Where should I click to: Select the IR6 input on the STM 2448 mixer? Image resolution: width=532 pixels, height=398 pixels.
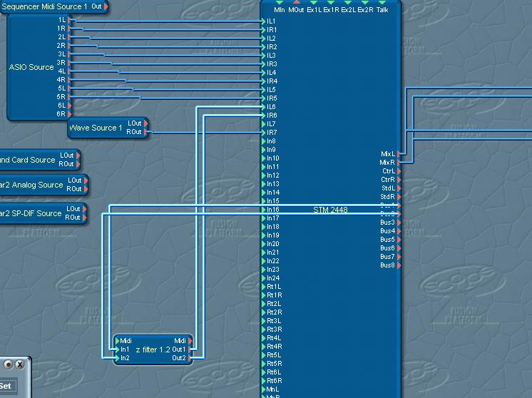pyautogui.click(x=264, y=116)
